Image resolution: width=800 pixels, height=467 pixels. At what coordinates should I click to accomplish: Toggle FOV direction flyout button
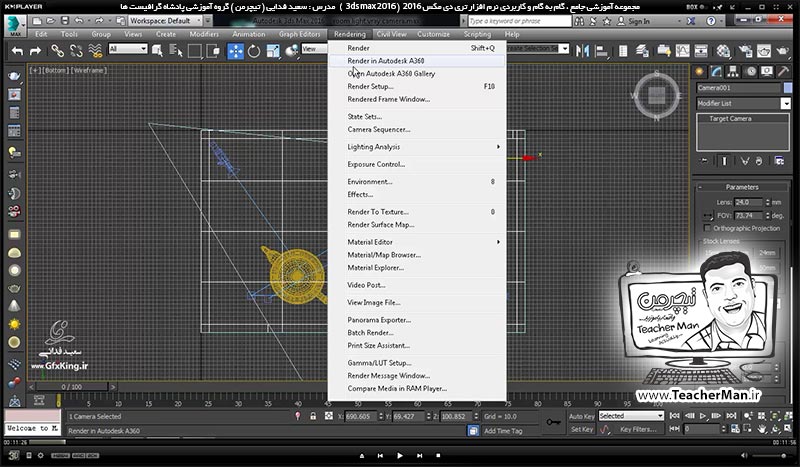coord(708,216)
